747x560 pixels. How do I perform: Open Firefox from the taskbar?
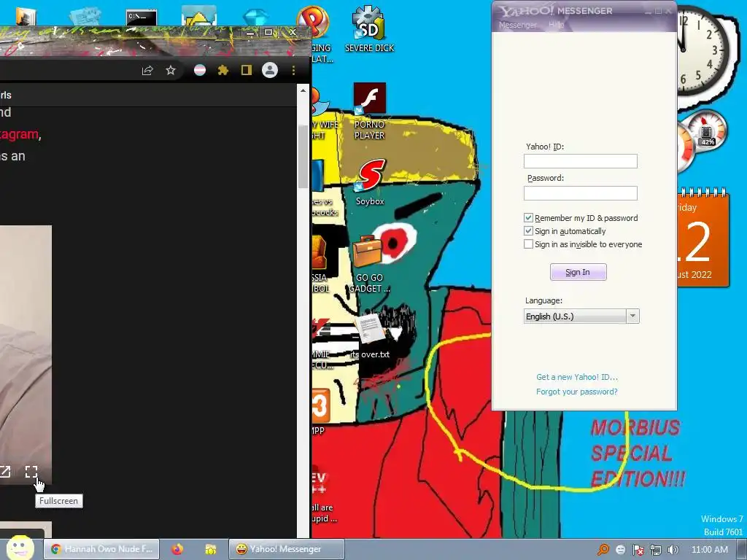click(x=177, y=549)
